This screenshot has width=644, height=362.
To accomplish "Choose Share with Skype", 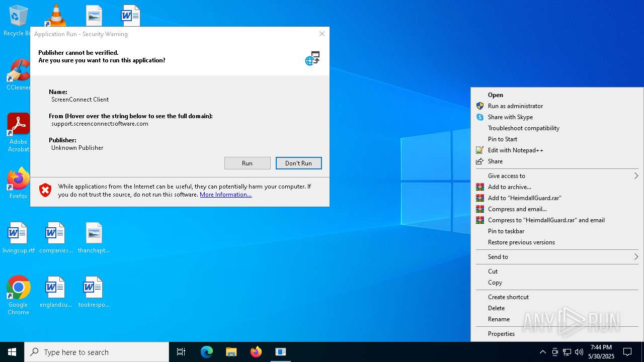I will (x=557, y=117).
